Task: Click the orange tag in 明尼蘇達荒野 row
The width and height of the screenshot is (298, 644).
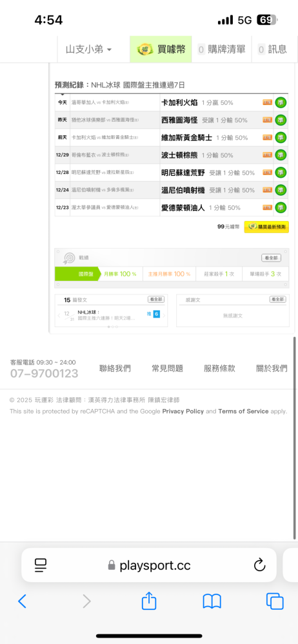Action: 268,173
